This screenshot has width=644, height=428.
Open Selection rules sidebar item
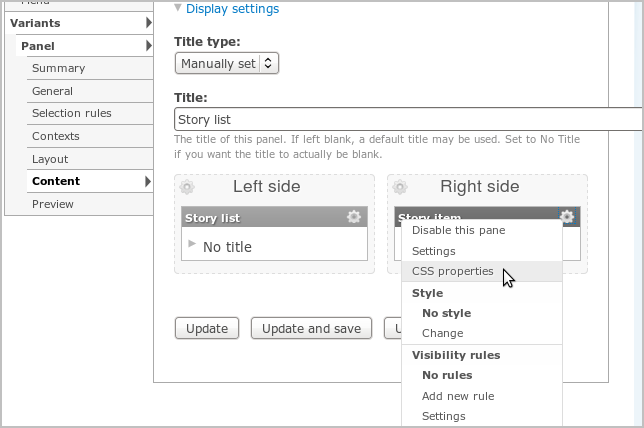coord(71,113)
